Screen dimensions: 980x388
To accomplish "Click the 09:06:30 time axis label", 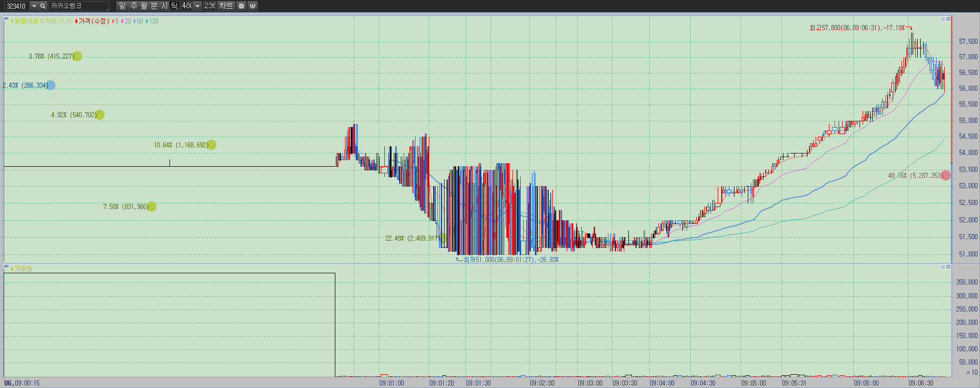I will pyautogui.click(x=921, y=383).
